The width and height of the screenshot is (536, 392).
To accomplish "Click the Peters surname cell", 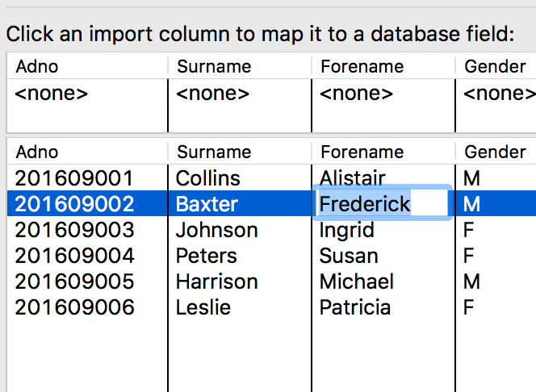I will click(x=206, y=256).
